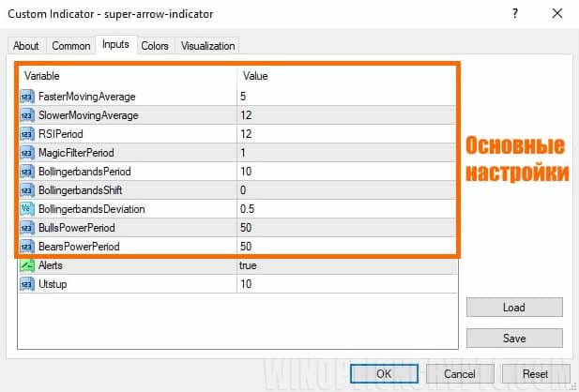Click the Alerts boolean type icon
This screenshot has width=579, height=392.
pos(27,266)
